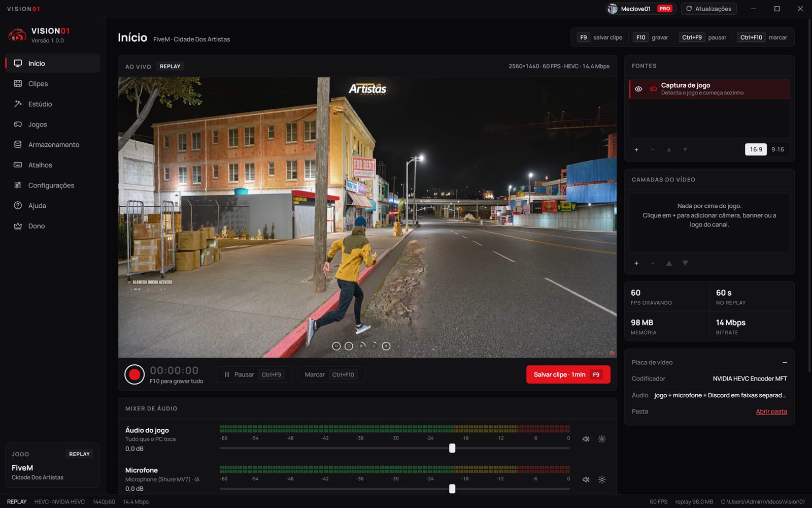Image resolution: width=812 pixels, height=508 pixels.
Task: Mute the Microfone channel
Action: point(586,480)
